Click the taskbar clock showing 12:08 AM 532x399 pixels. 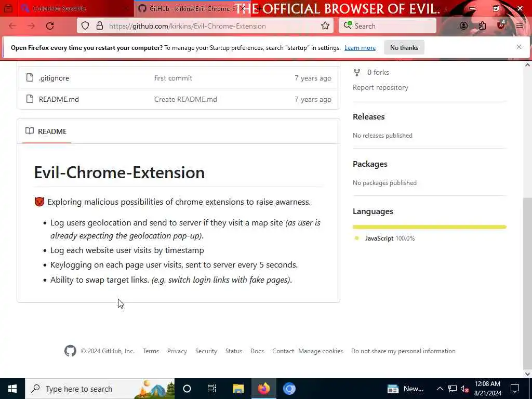487,389
